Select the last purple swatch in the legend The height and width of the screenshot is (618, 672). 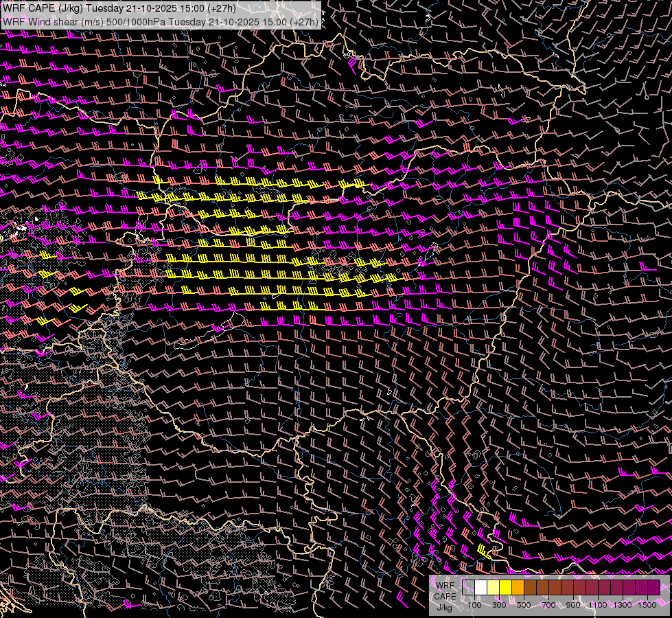point(653,587)
